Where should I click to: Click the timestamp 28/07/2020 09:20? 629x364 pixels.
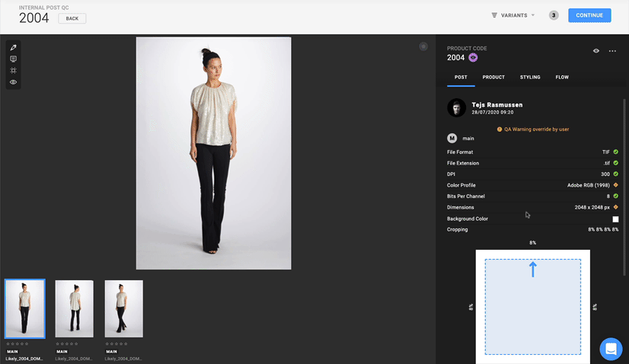click(492, 113)
